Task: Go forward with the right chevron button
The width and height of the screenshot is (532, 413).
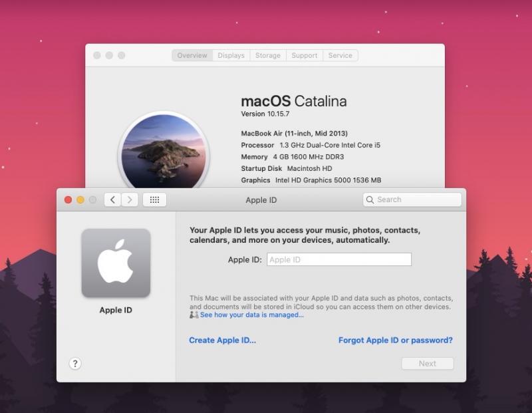Action: click(x=130, y=200)
